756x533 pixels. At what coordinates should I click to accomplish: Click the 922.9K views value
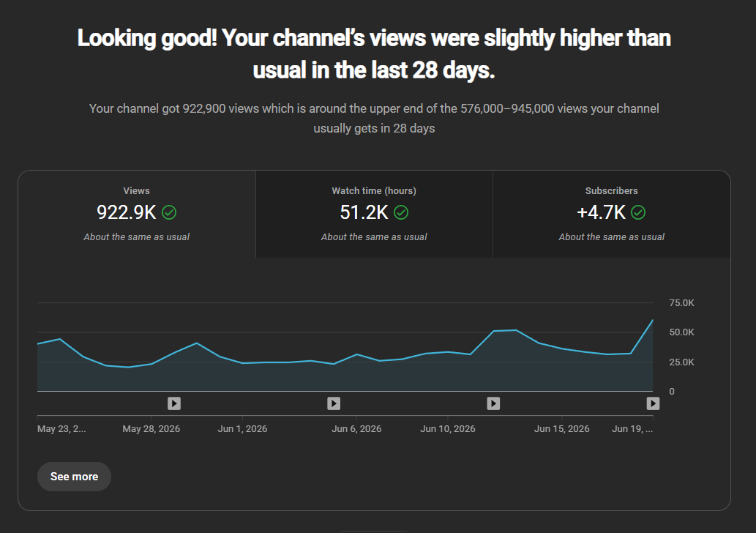click(x=127, y=212)
